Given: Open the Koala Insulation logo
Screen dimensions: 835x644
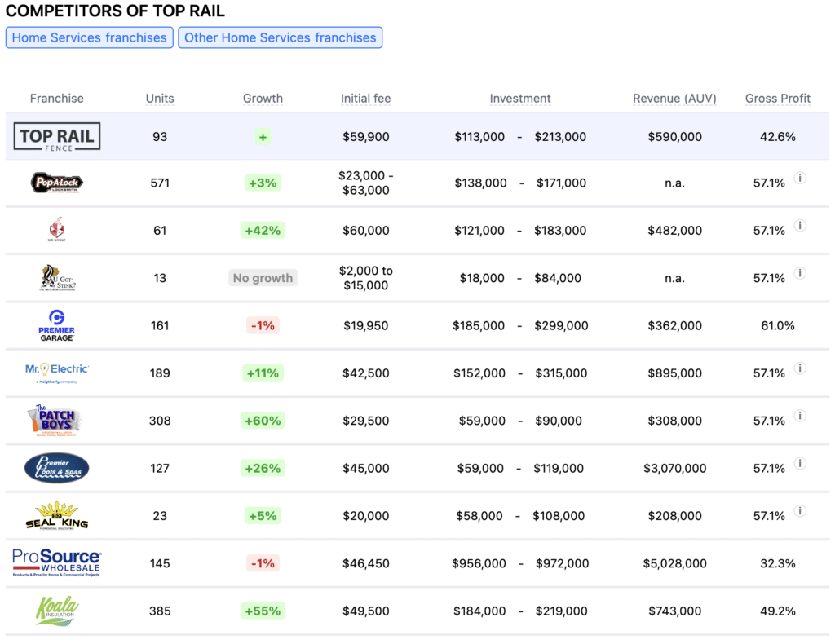Looking at the screenshot, I should tap(57, 611).
